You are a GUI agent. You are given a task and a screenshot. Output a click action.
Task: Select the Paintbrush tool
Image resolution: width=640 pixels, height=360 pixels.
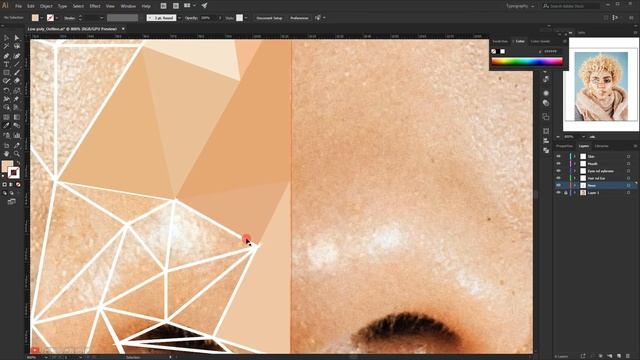(x=17, y=73)
